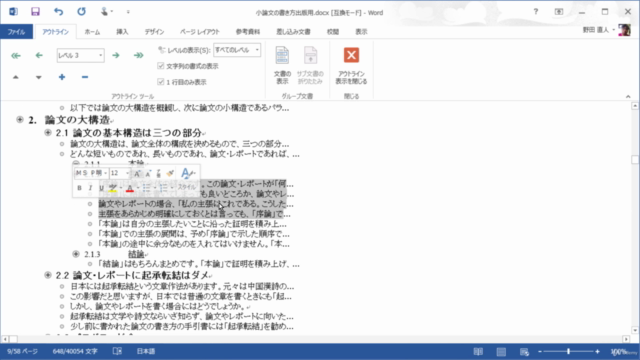Click the zoom slider handle in status bar

pyautogui.click(x=568, y=351)
